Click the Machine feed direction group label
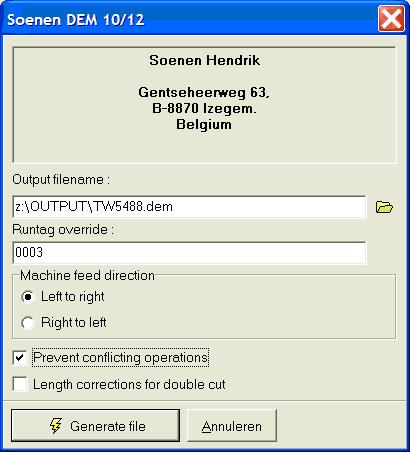410x452 pixels. pyautogui.click(x=87, y=275)
